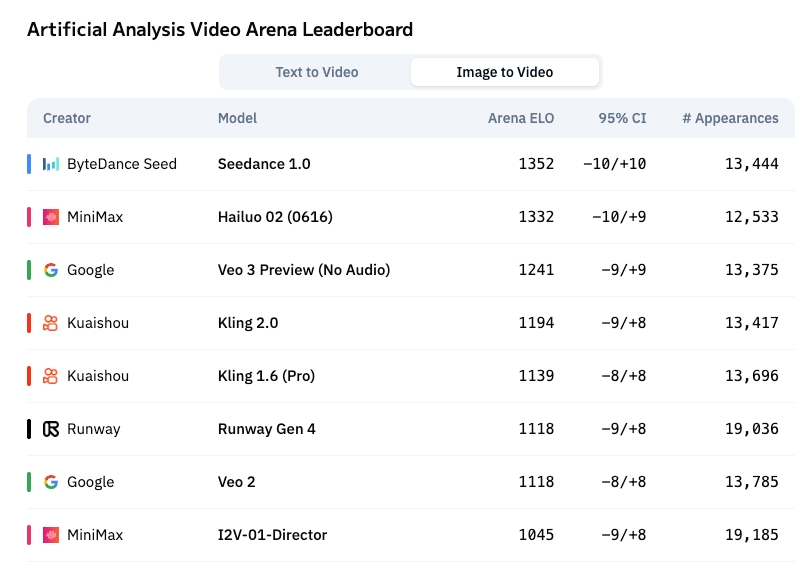Click the Model column header

tap(237, 118)
